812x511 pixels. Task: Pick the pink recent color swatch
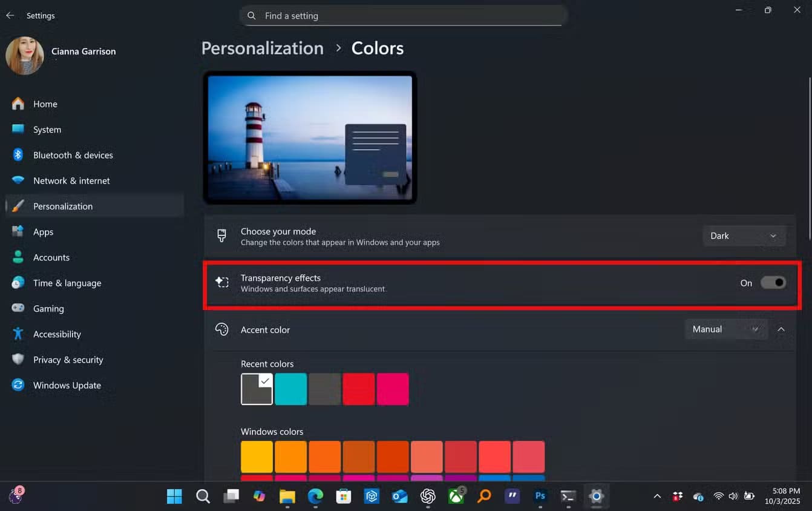(x=393, y=389)
